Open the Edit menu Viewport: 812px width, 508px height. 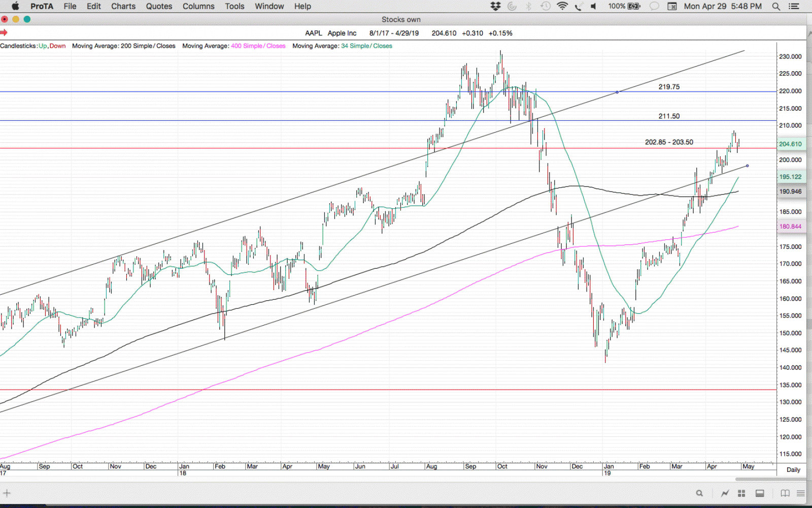(x=94, y=6)
